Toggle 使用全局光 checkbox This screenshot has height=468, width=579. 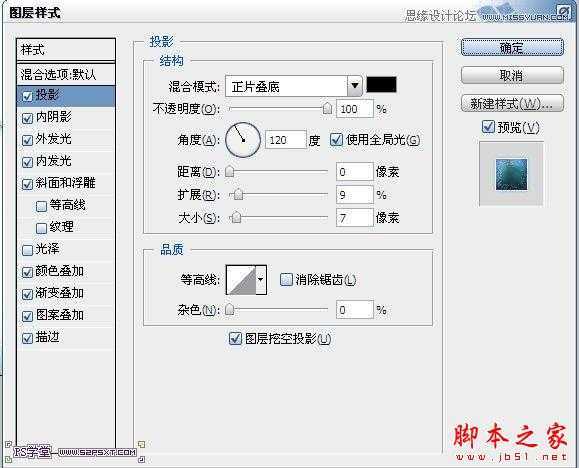point(336,140)
